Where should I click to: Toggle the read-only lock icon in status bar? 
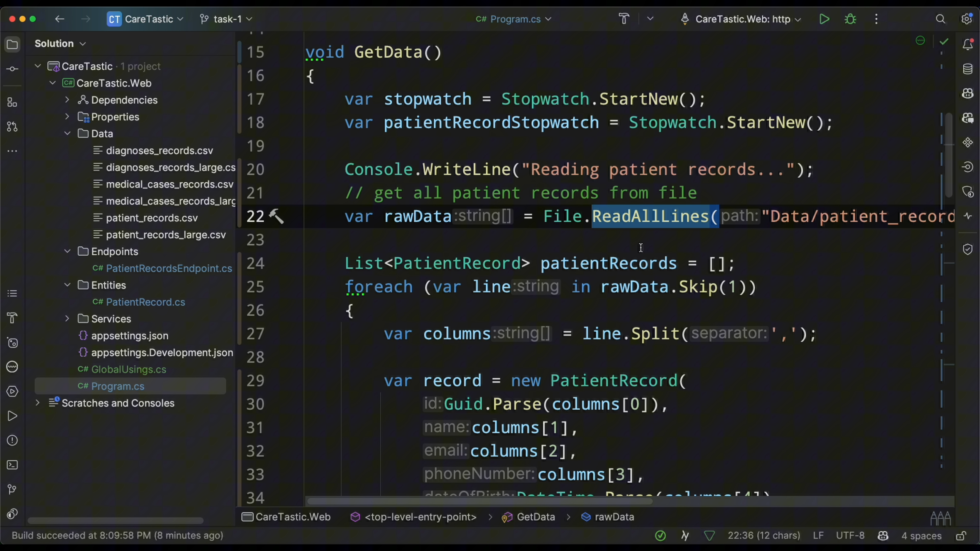[x=961, y=536]
